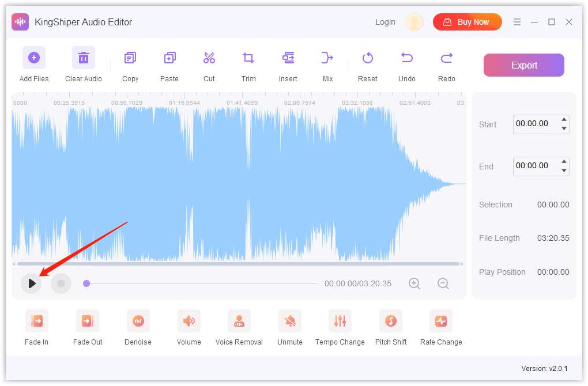Click the Unmute effect icon

[x=289, y=321]
